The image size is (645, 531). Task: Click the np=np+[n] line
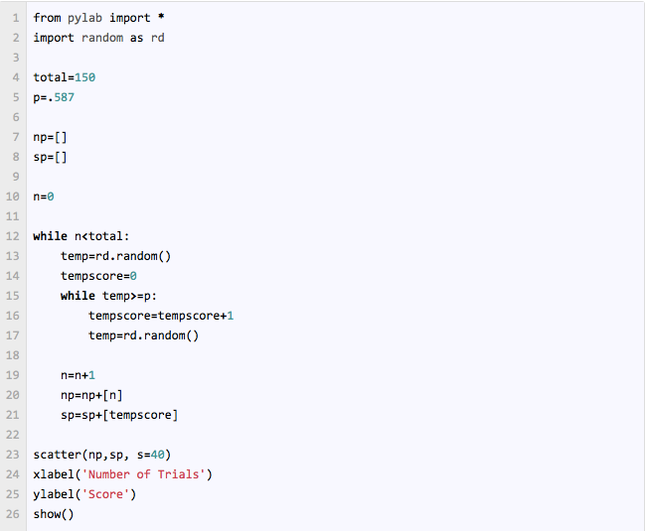pos(91,395)
